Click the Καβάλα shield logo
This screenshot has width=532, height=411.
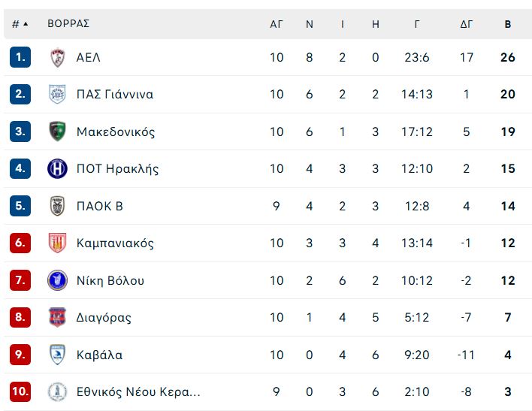tap(57, 355)
